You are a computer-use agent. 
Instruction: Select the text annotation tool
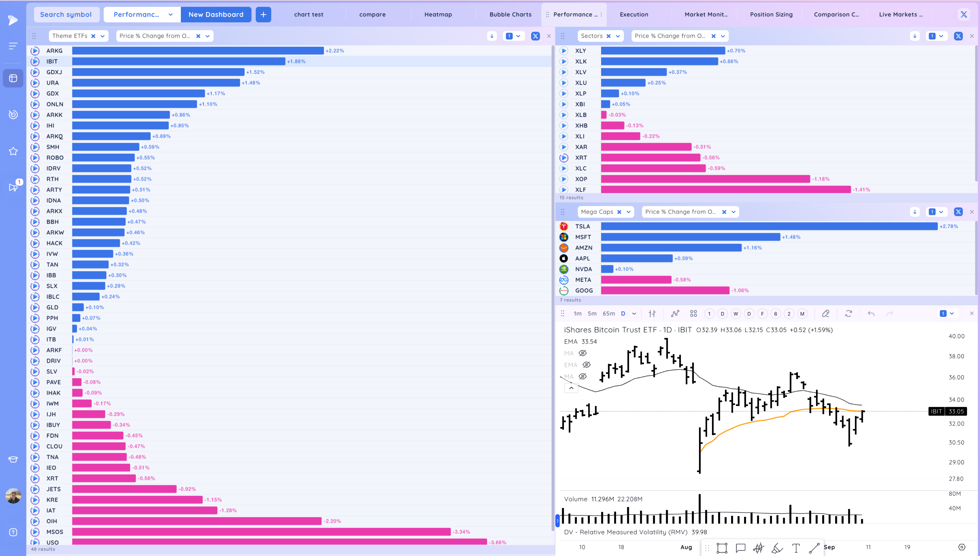[x=796, y=548]
